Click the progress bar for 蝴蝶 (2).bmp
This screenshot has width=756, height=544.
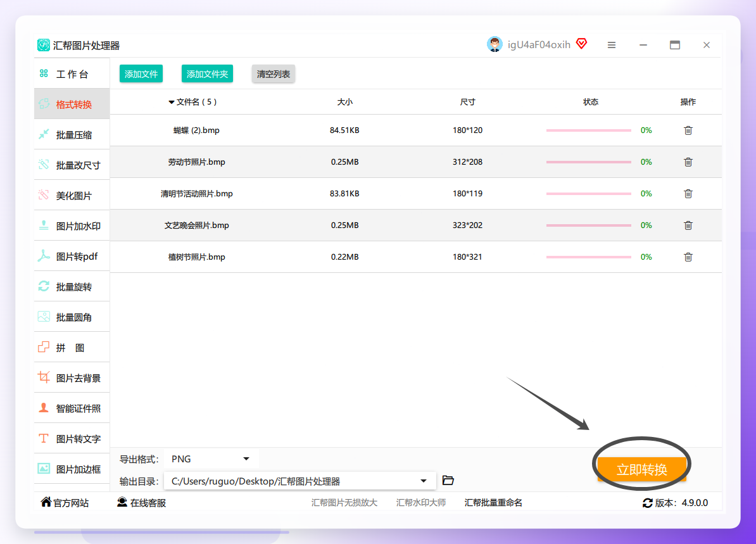[x=589, y=130]
